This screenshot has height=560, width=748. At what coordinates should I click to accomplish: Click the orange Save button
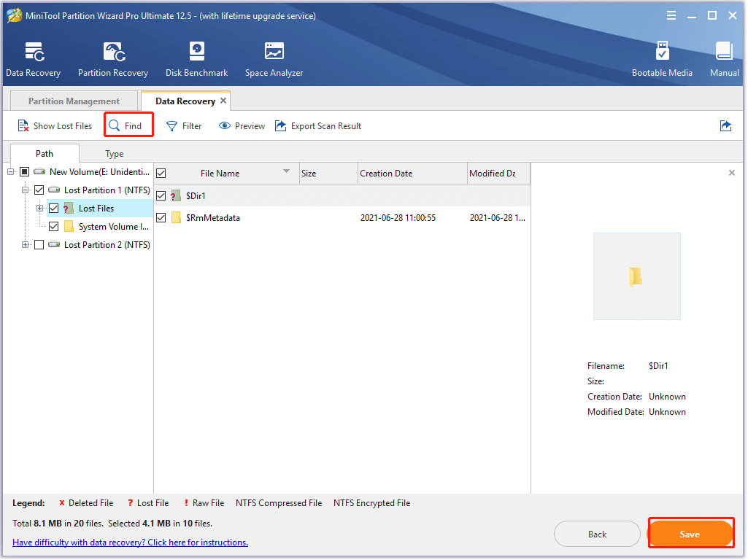tap(690, 534)
